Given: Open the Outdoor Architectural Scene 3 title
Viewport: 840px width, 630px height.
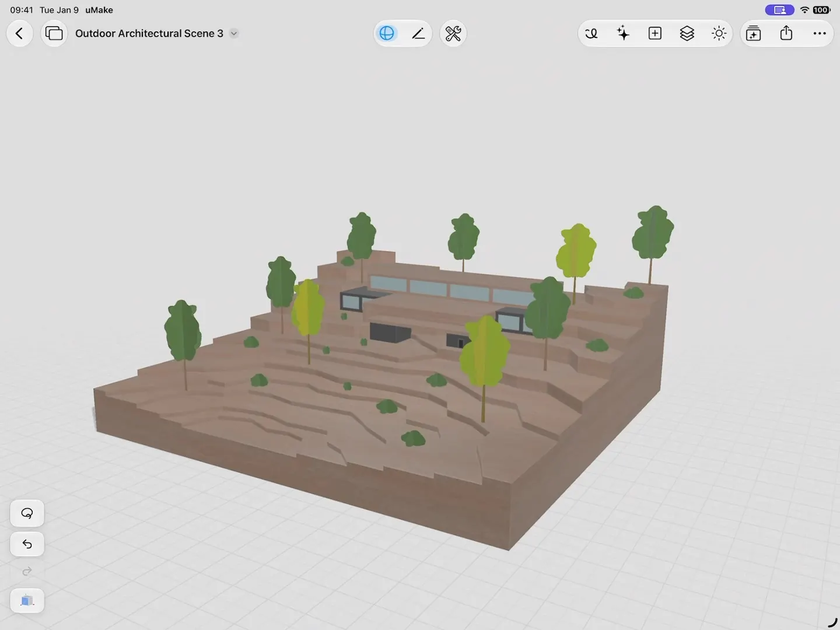Looking at the screenshot, I should pos(149,33).
